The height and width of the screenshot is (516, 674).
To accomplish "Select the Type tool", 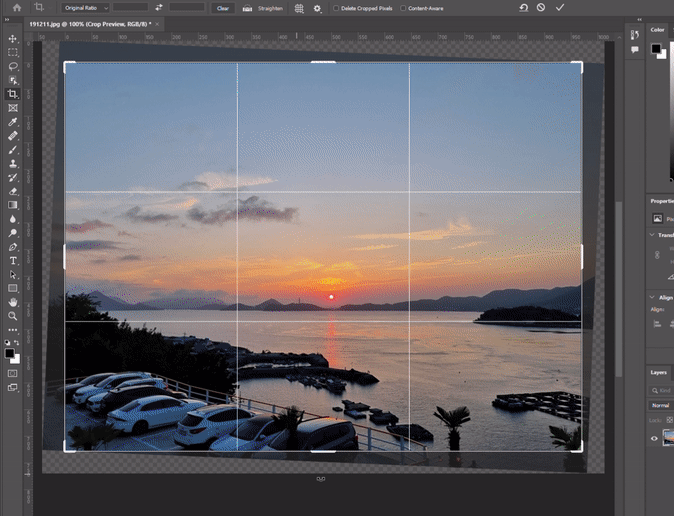I will pos(12,261).
